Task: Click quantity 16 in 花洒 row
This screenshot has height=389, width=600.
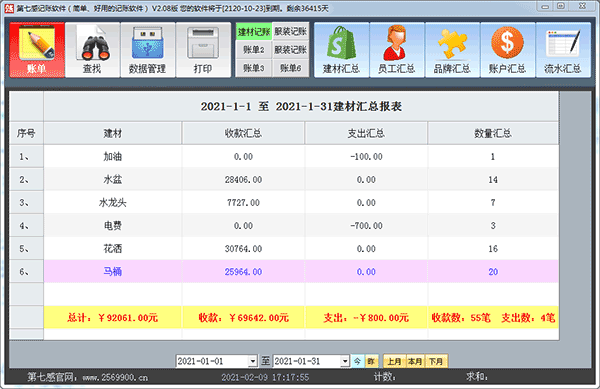Action: [493, 249]
